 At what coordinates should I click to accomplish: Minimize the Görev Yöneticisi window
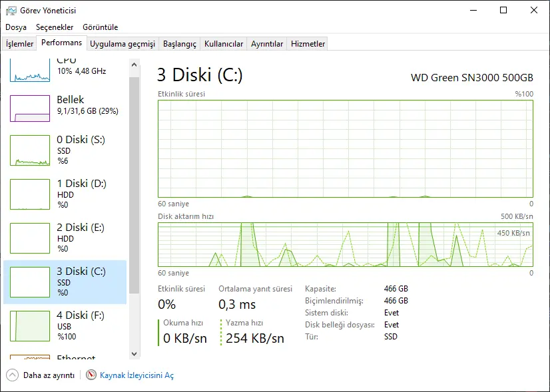coord(473,10)
